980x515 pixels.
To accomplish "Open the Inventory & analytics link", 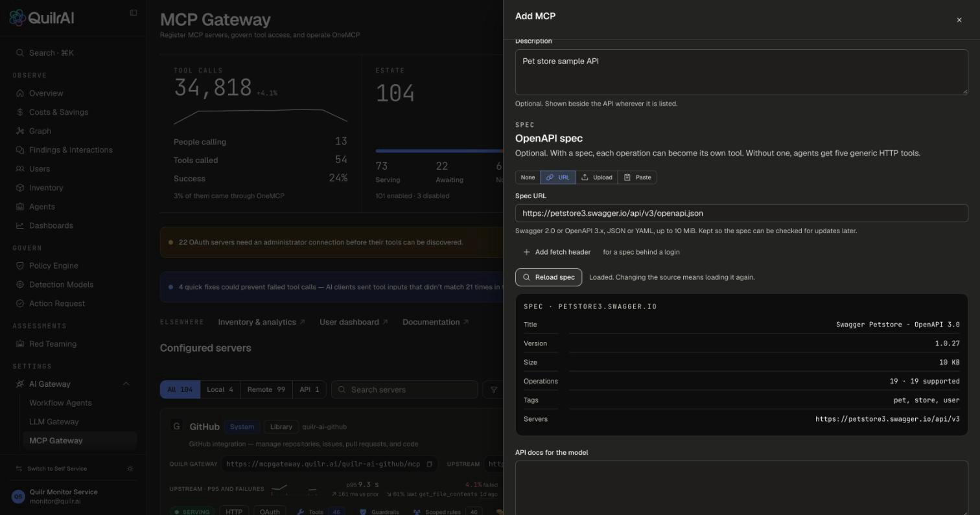I will pyautogui.click(x=261, y=322).
